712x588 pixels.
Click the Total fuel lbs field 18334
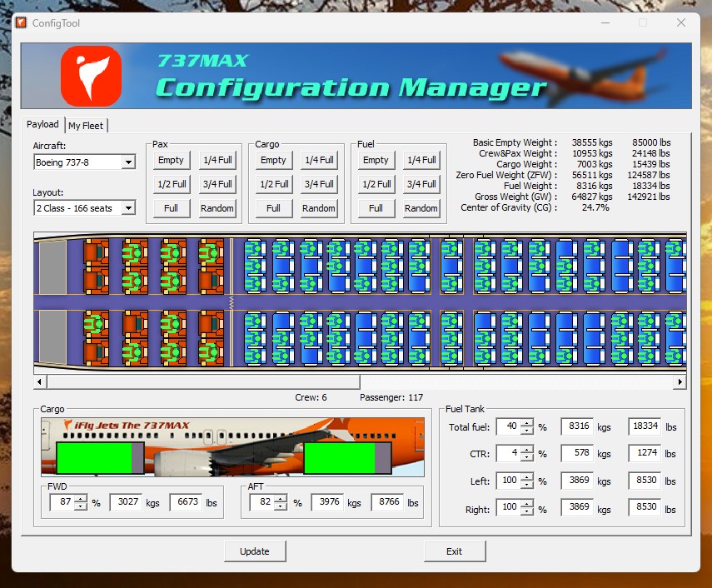point(645,426)
